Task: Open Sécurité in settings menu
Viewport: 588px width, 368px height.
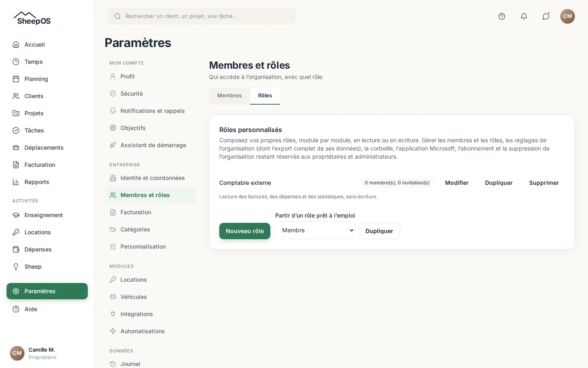Action: [150, 94]
